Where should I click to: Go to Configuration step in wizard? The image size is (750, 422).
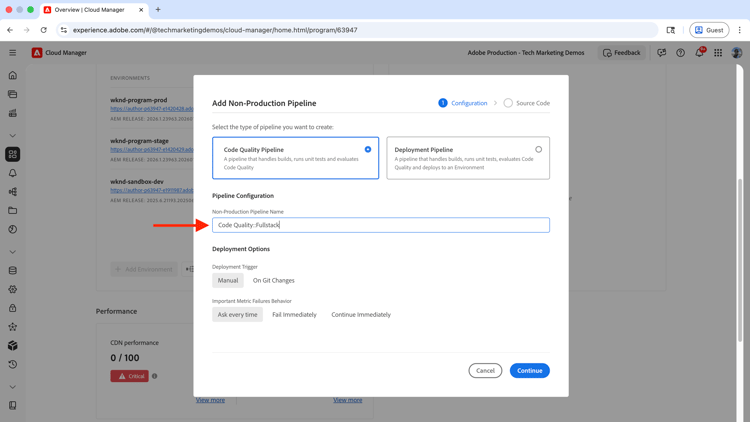(463, 103)
